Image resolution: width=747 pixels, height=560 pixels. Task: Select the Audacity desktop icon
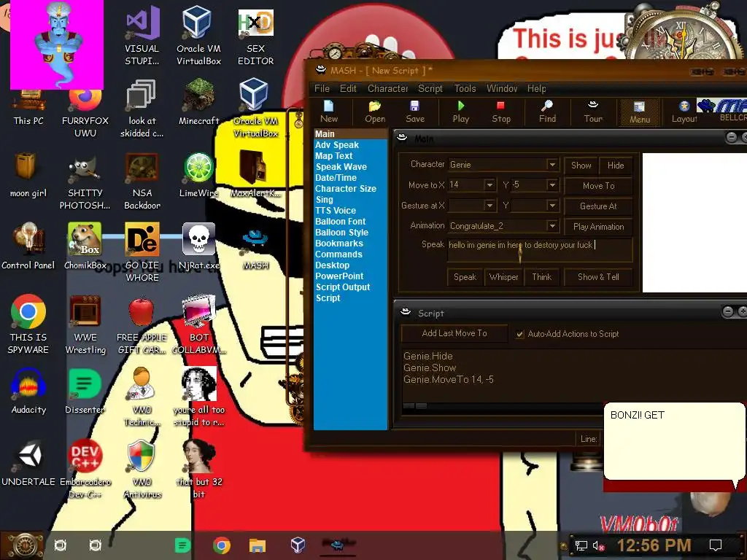tap(28, 392)
